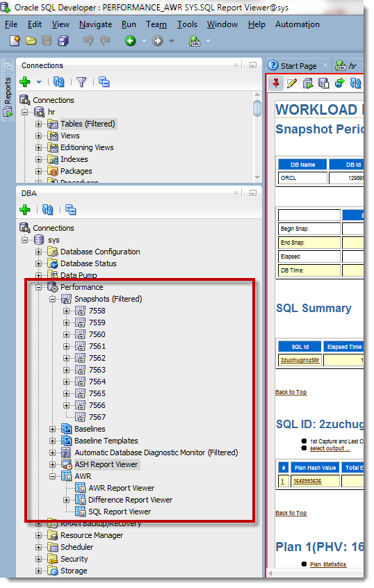Open the Automation menu

point(298,24)
